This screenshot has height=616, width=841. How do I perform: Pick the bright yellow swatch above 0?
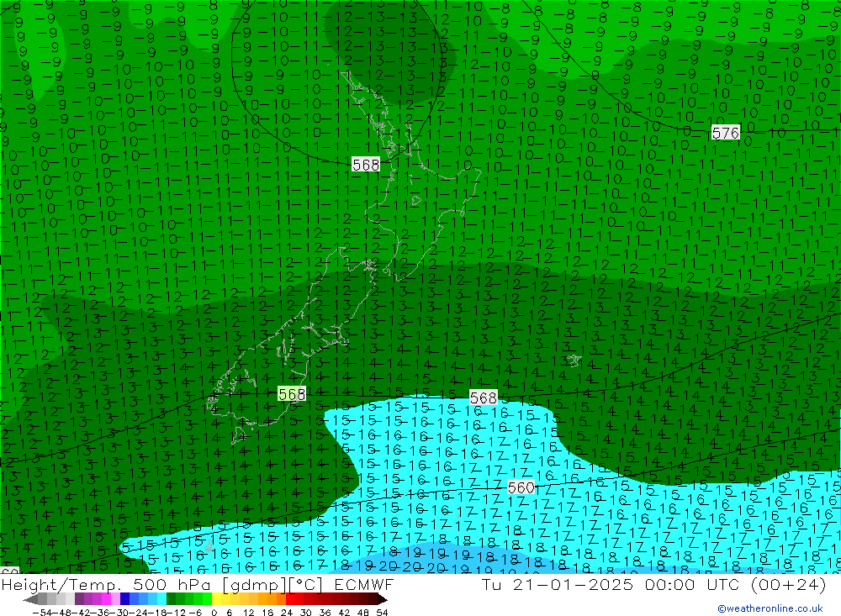[217, 599]
